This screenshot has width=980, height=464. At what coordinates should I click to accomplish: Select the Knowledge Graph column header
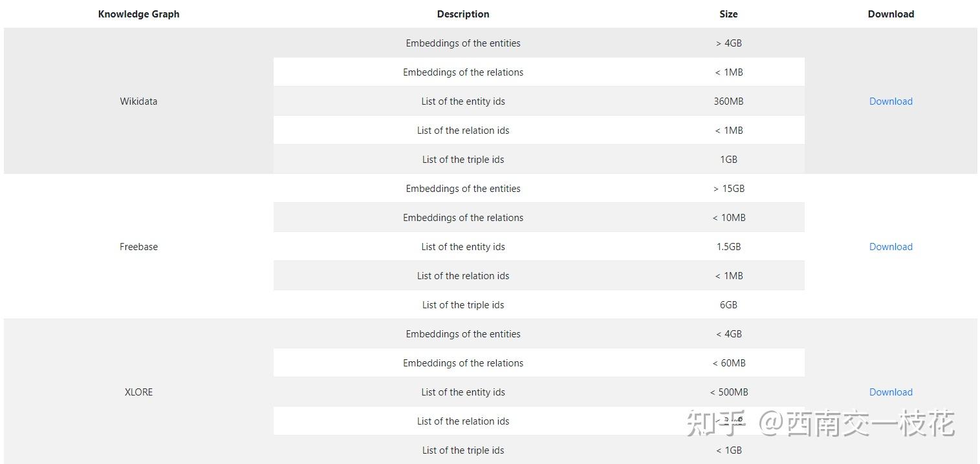(x=138, y=14)
